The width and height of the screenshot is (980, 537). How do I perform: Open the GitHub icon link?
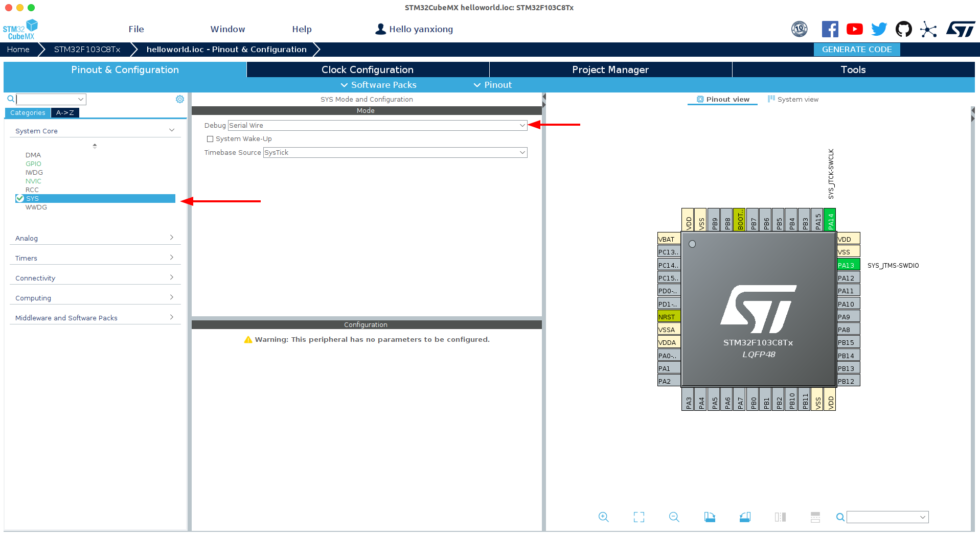coord(903,29)
